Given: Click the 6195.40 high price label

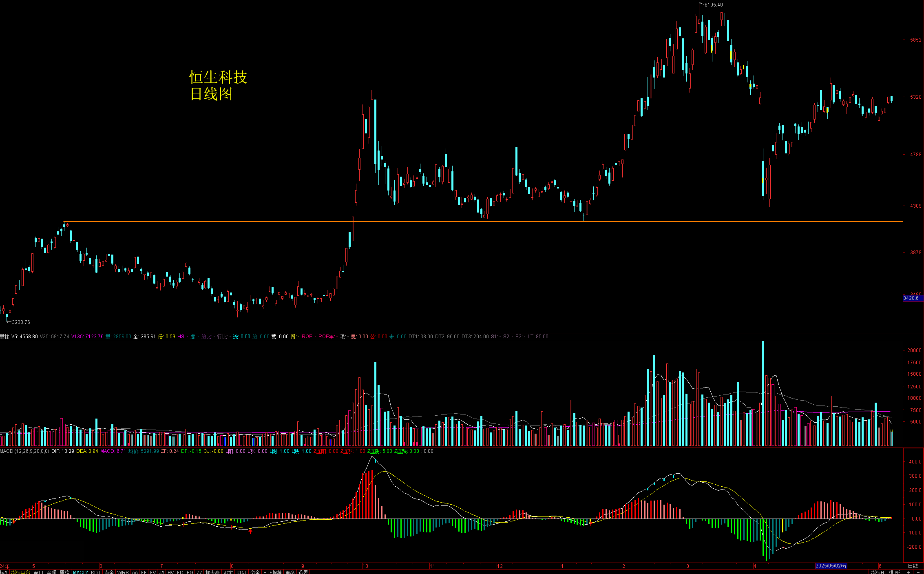Looking at the screenshot, I should coord(714,5).
